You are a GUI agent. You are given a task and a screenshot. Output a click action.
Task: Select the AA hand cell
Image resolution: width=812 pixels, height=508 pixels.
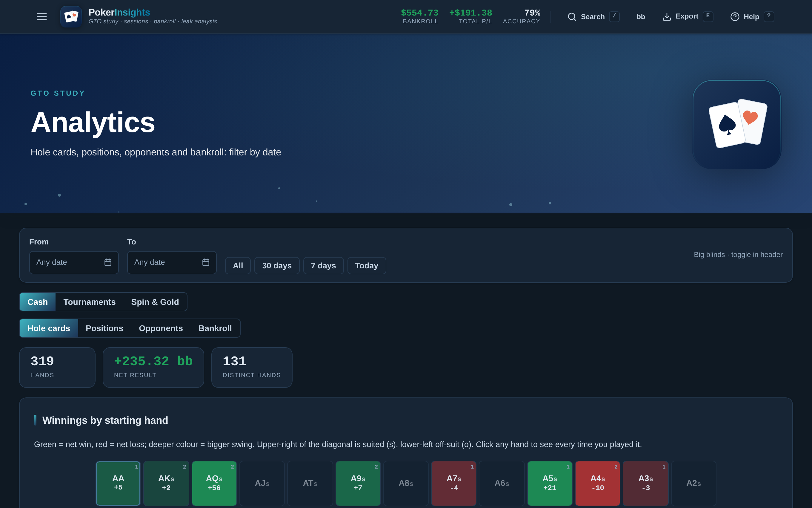118,483
